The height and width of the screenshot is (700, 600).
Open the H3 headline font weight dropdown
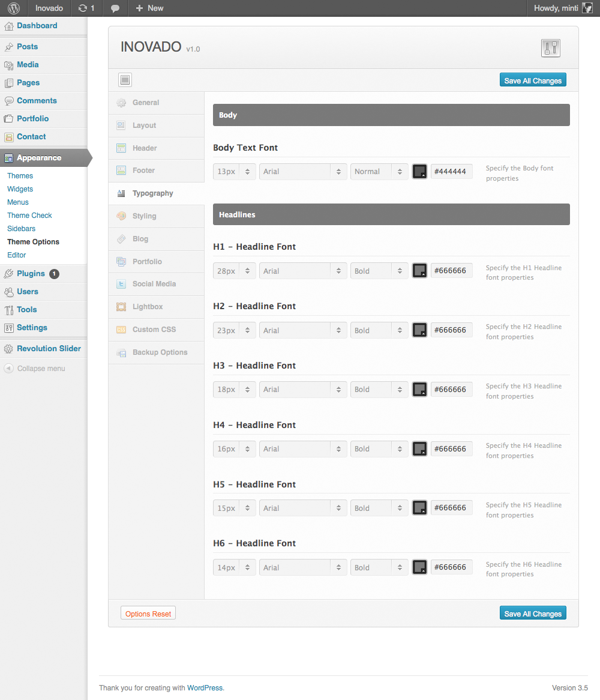coord(379,390)
